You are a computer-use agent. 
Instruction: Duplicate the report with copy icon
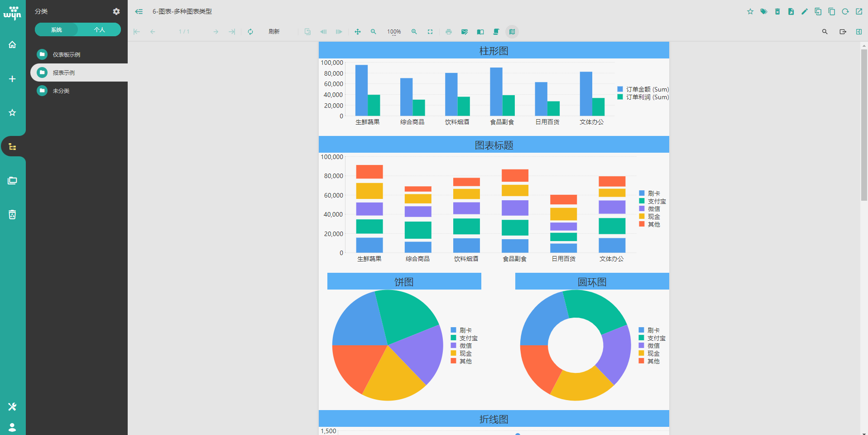point(832,11)
